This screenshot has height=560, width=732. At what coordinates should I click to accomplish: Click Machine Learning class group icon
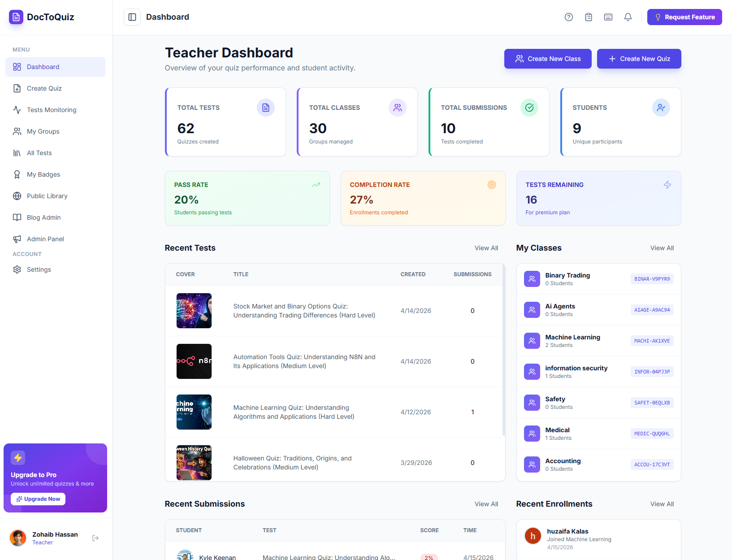[x=532, y=341]
